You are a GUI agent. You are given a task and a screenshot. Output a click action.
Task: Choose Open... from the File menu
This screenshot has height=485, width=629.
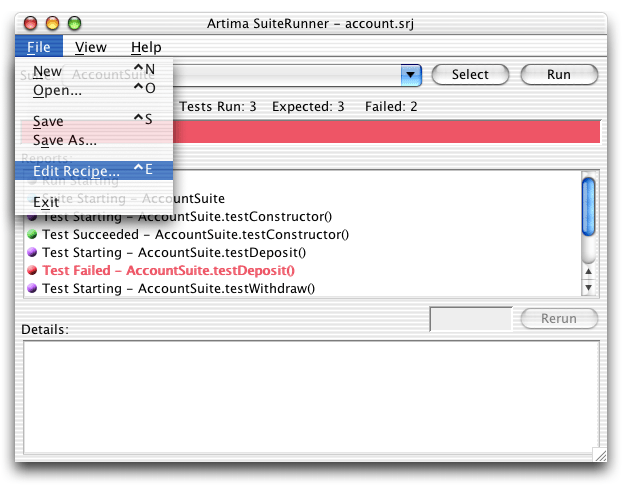94,90
